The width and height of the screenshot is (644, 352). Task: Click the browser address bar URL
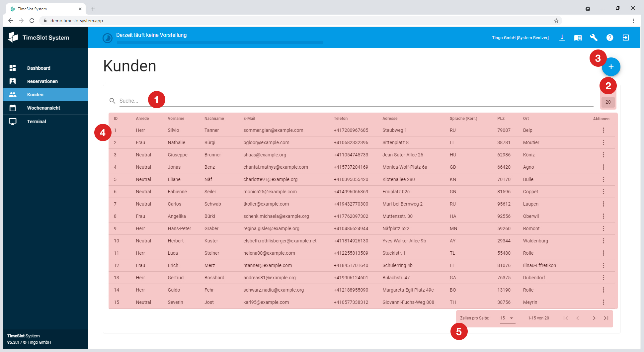77,21
